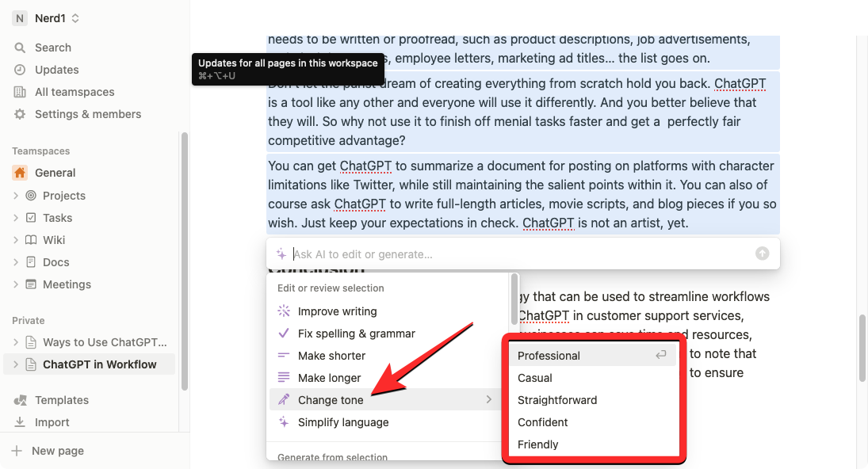
Task: Click the Templates link
Action: point(62,400)
